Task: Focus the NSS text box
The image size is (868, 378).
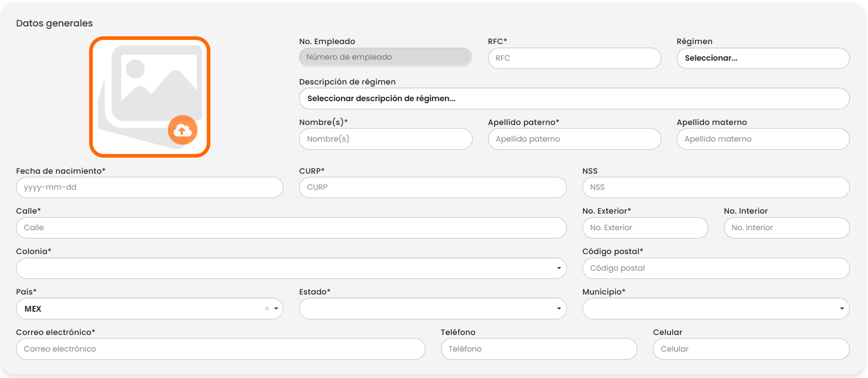Action: point(715,187)
